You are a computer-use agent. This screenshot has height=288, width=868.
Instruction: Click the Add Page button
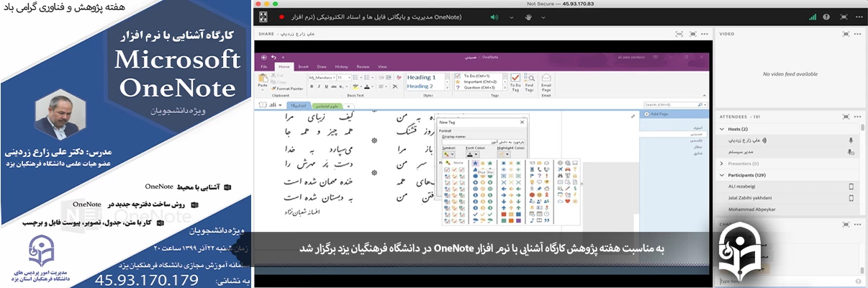tap(659, 114)
